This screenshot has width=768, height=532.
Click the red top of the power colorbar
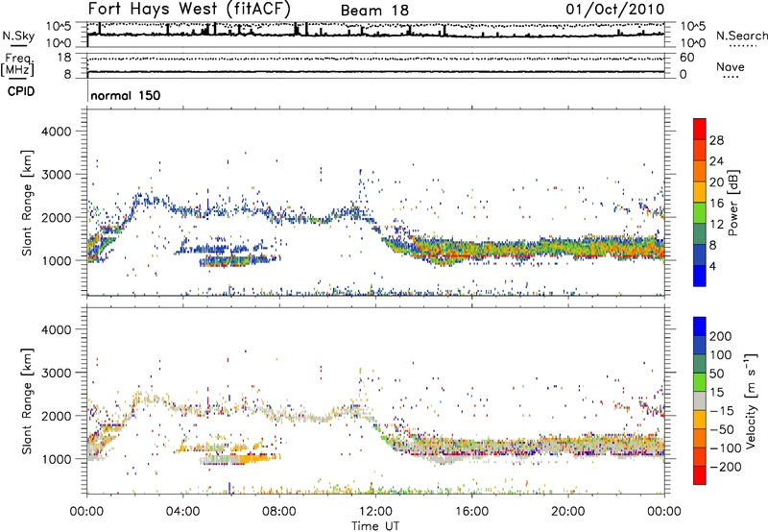click(700, 129)
